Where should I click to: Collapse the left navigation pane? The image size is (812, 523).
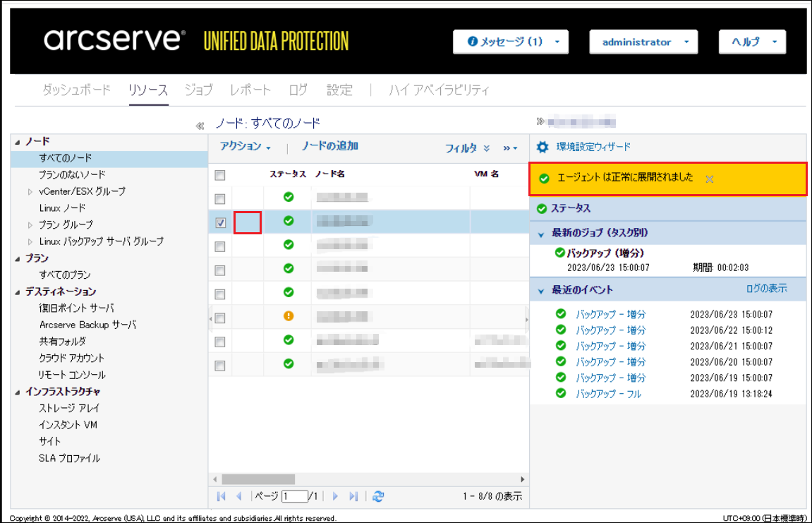[200, 126]
